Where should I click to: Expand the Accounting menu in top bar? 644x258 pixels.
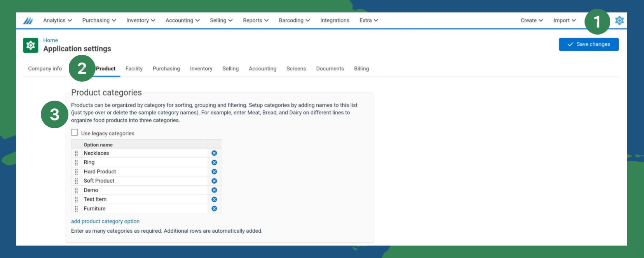click(x=183, y=20)
